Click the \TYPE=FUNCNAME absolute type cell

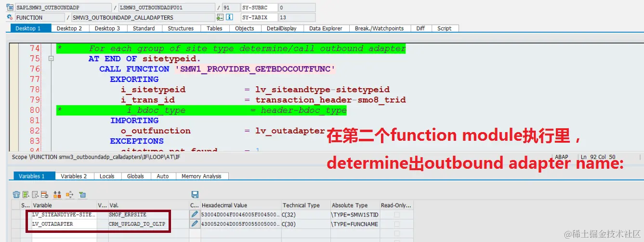tap(355, 224)
